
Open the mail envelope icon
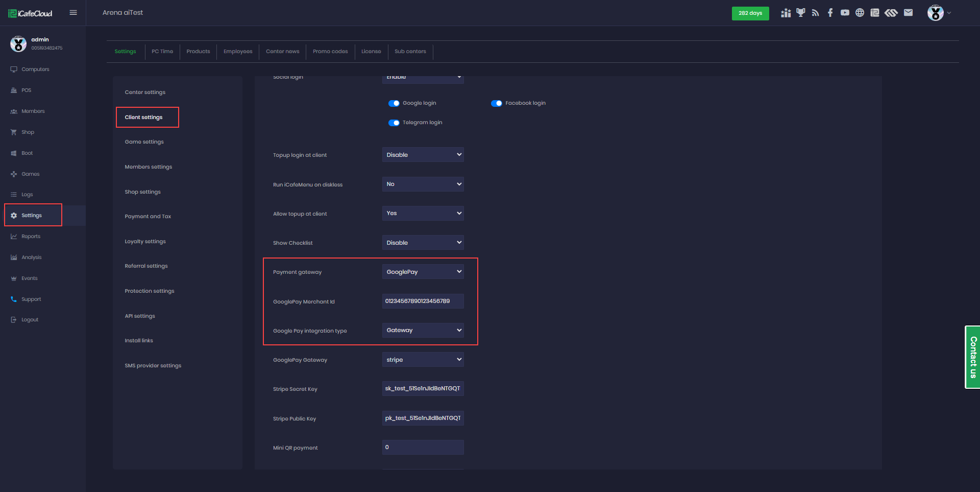pyautogui.click(x=908, y=13)
